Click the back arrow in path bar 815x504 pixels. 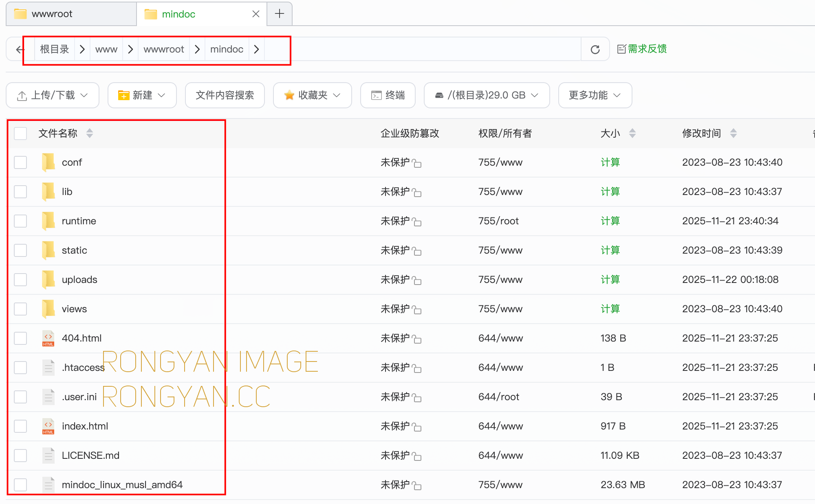click(x=20, y=49)
